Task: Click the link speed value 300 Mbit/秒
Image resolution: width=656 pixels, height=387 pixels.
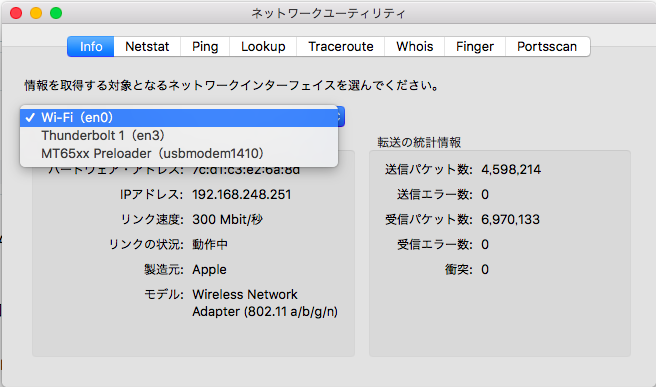Action: tap(227, 220)
